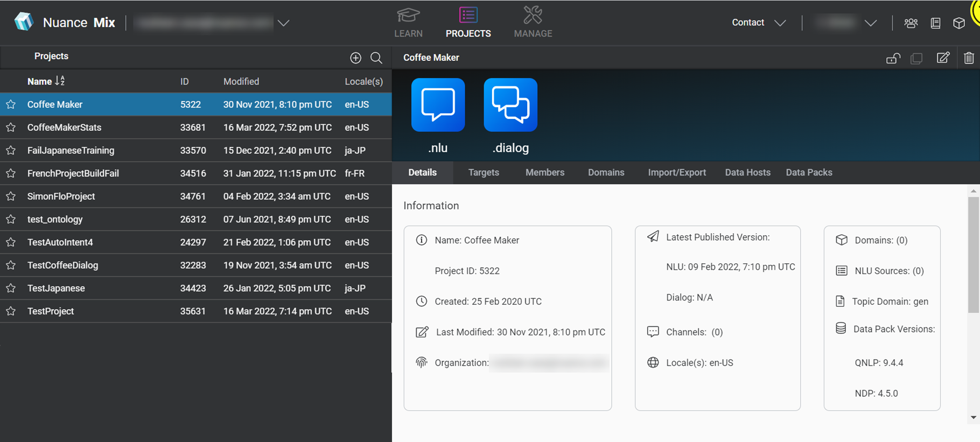980x442 pixels.
Task: Switch to the Targets tab
Action: (x=484, y=173)
